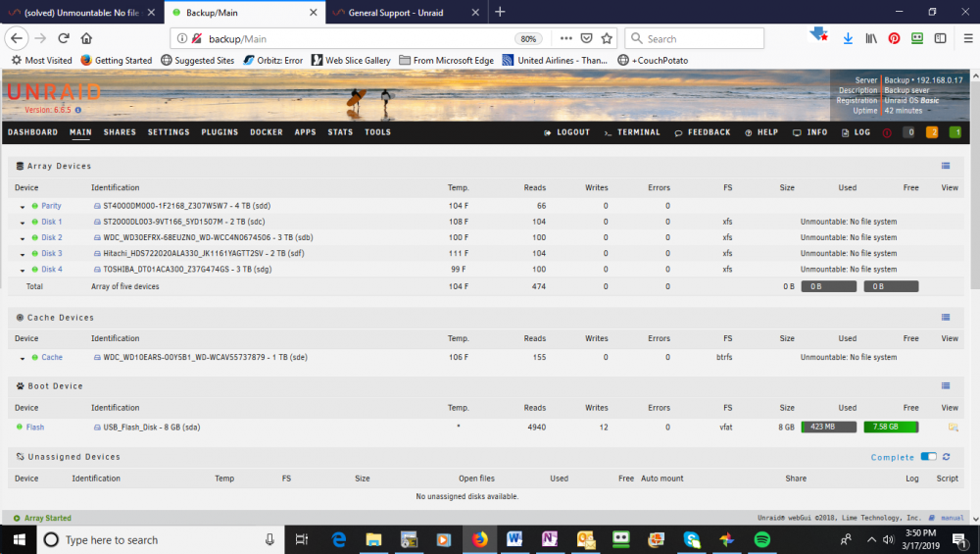
Task: Open the Feedback dialog
Action: pos(703,132)
